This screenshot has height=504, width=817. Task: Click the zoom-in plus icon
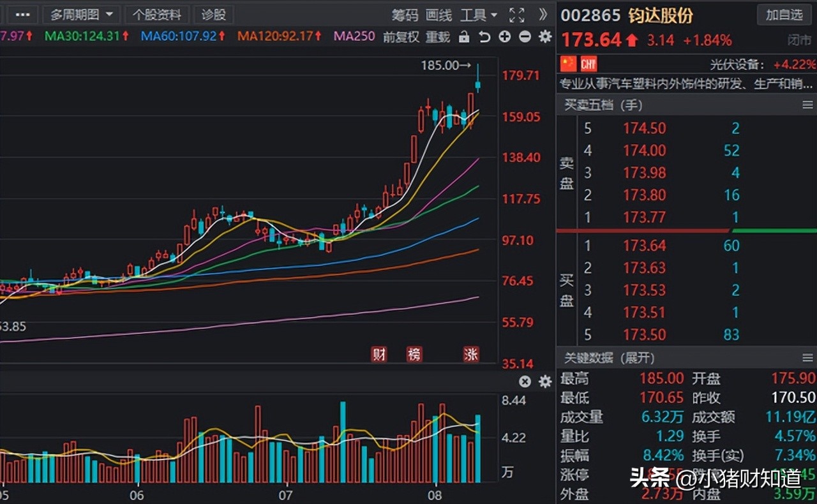(504, 37)
